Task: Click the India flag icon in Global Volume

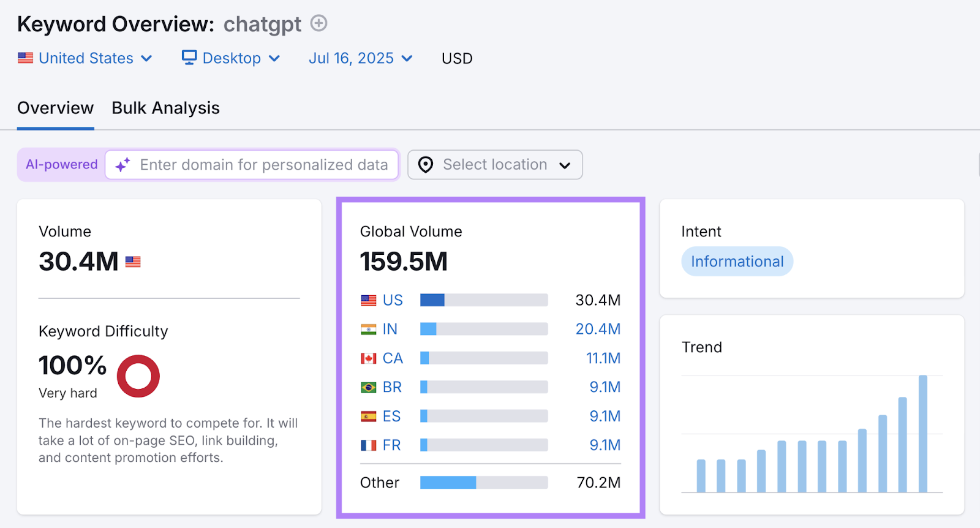Action: [369, 330]
